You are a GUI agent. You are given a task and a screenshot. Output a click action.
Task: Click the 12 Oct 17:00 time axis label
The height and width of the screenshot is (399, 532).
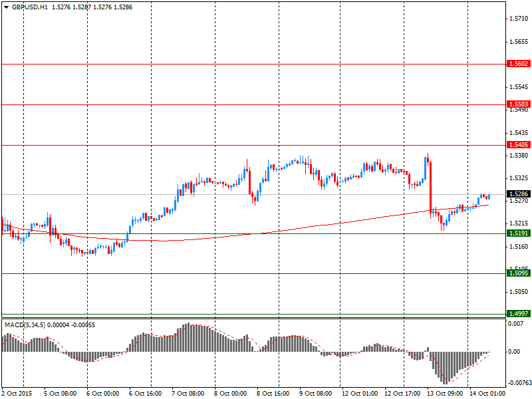[402, 394]
